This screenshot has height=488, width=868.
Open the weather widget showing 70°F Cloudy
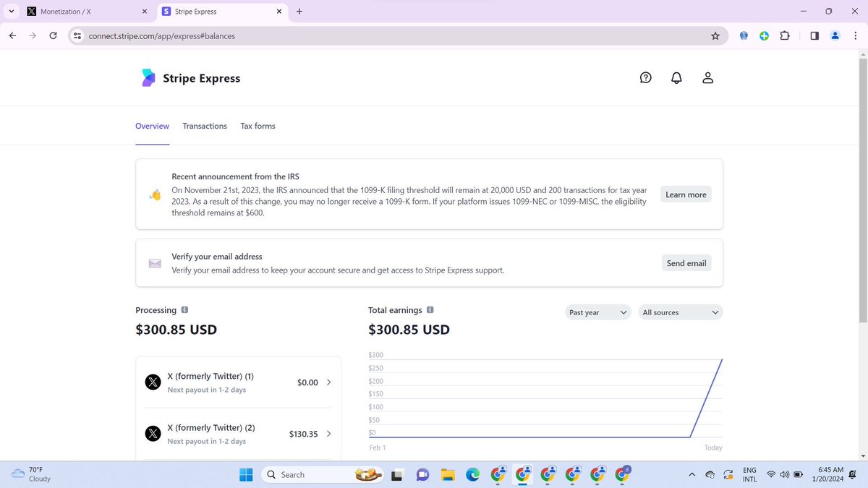pos(31,474)
